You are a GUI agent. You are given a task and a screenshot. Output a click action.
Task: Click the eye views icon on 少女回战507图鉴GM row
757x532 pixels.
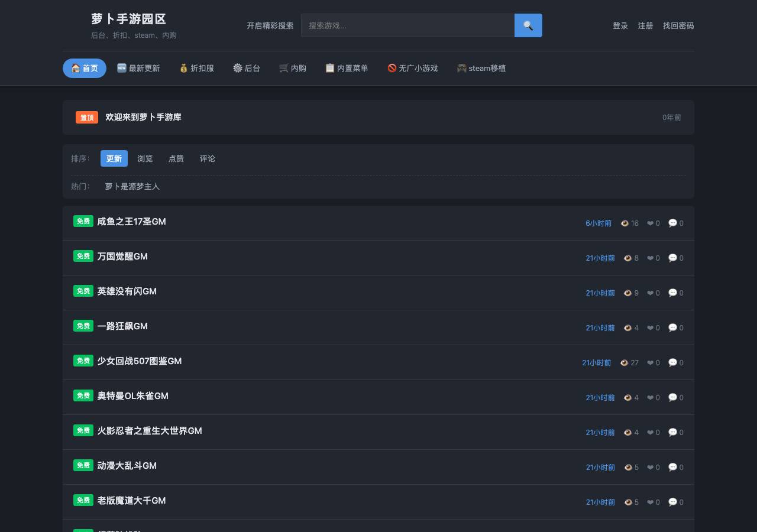[x=624, y=363]
